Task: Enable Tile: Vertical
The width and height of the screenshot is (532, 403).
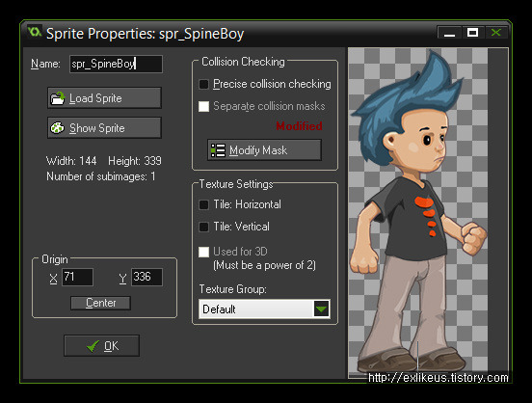Action: click(x=203, y=227)
